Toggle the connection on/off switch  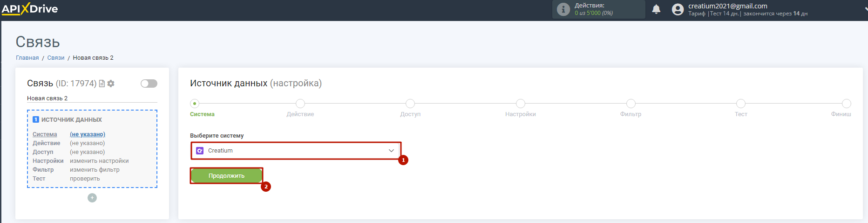point(149,84)
